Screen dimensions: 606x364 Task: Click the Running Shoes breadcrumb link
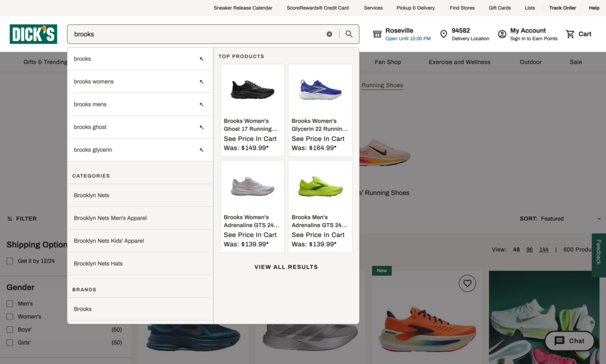[x=382, y=85]
